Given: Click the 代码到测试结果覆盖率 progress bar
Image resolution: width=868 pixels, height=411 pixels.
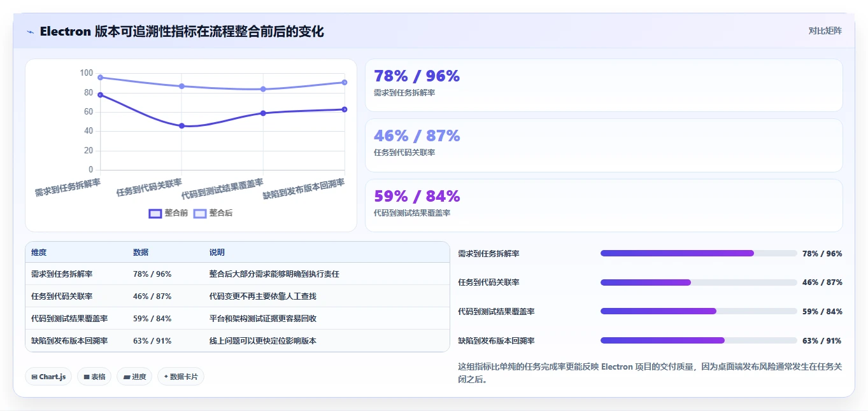Looking at the screenshot, I should tap(699, 311).
